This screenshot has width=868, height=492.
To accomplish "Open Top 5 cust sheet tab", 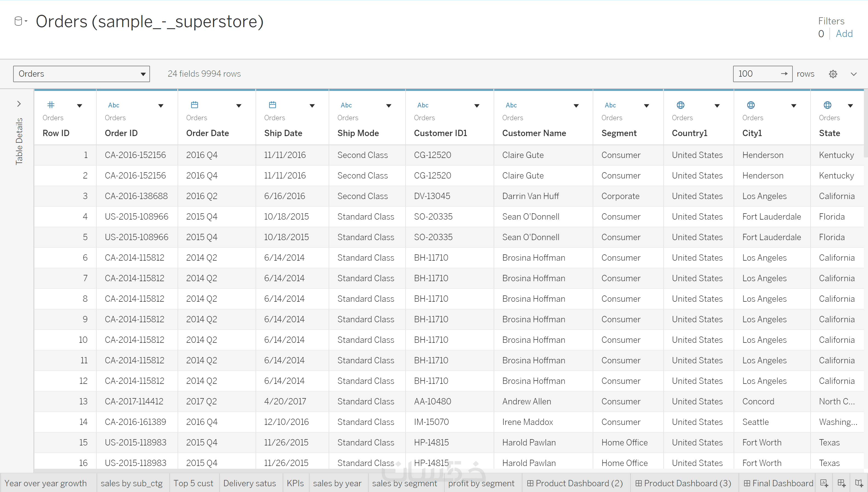I will point(193,483).
